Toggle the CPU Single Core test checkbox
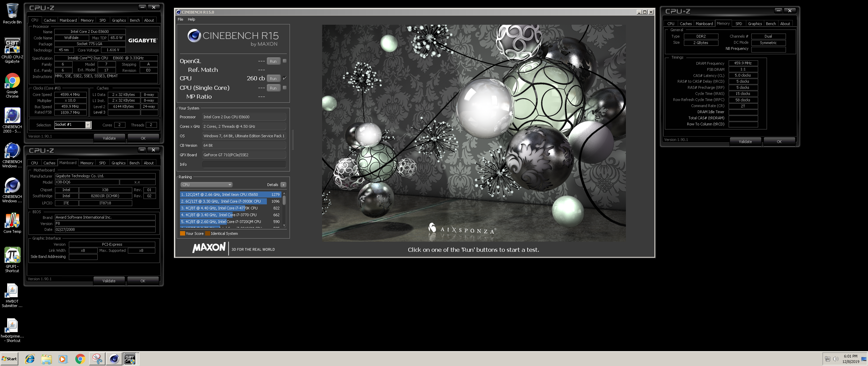868x366 pixels. point(284,88)
